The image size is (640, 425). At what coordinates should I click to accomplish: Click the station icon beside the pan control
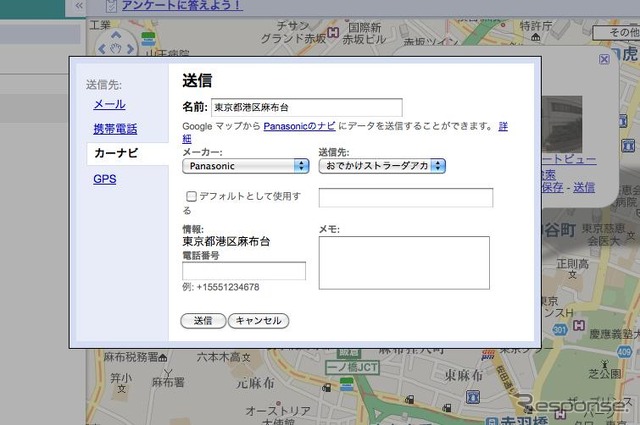pyautogui.click(x=148, y=40)
